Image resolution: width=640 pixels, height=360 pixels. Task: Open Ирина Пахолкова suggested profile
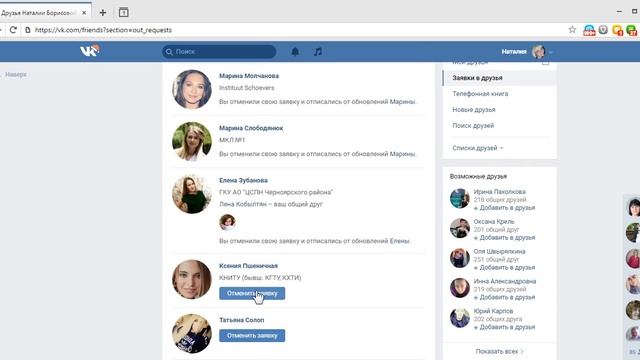coord(500,192)
